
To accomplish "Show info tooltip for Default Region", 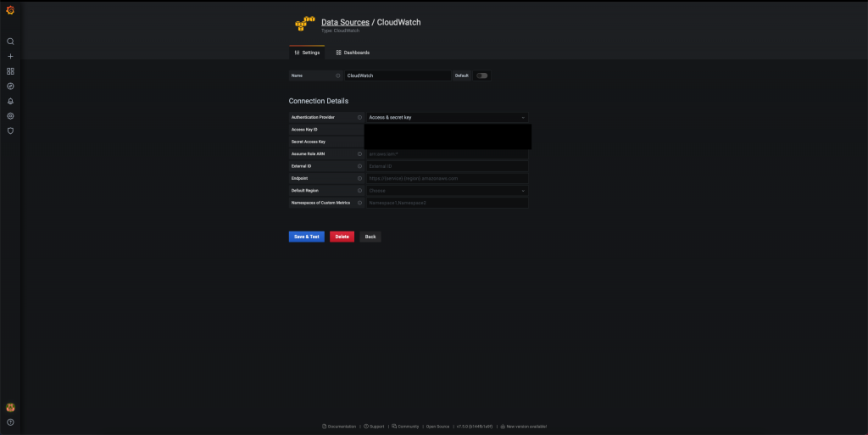I will click(x=359, y=191).
